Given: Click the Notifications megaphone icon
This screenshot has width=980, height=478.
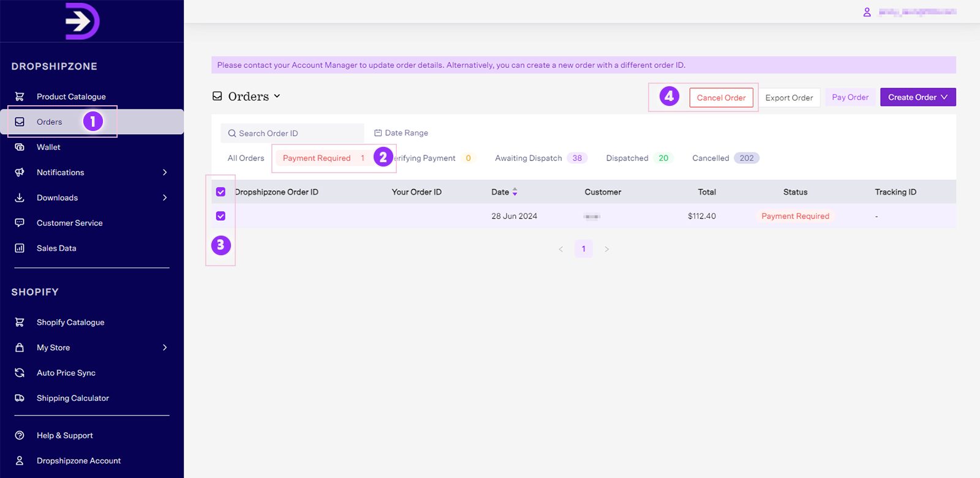Looking at the screenshot, I should coord(20,173).
